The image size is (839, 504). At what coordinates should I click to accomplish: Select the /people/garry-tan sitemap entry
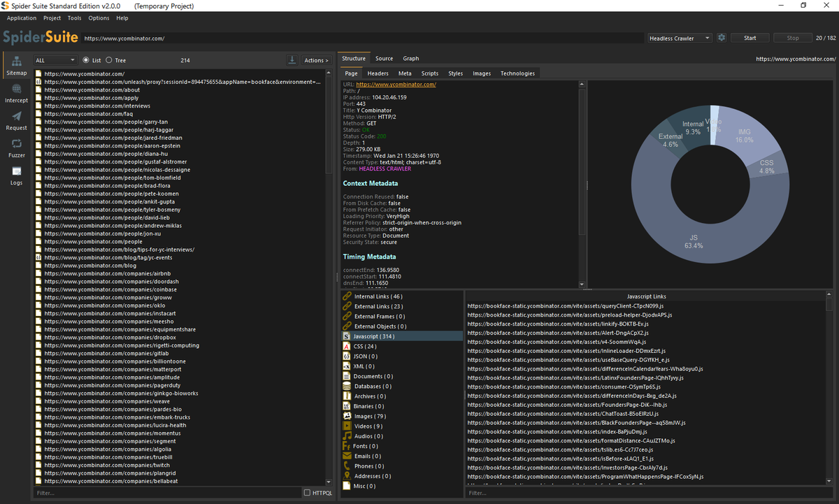click(180, 122)
